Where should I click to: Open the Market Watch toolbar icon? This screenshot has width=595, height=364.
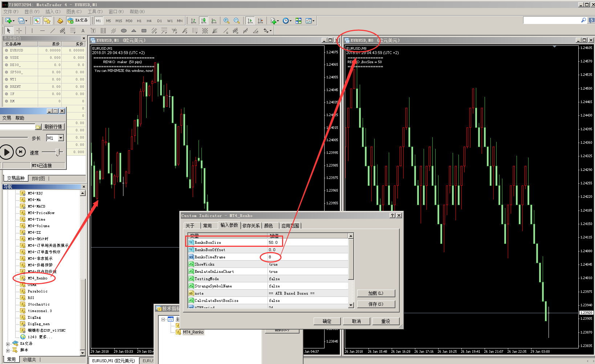pyautogui.click(x=37, y=21)
